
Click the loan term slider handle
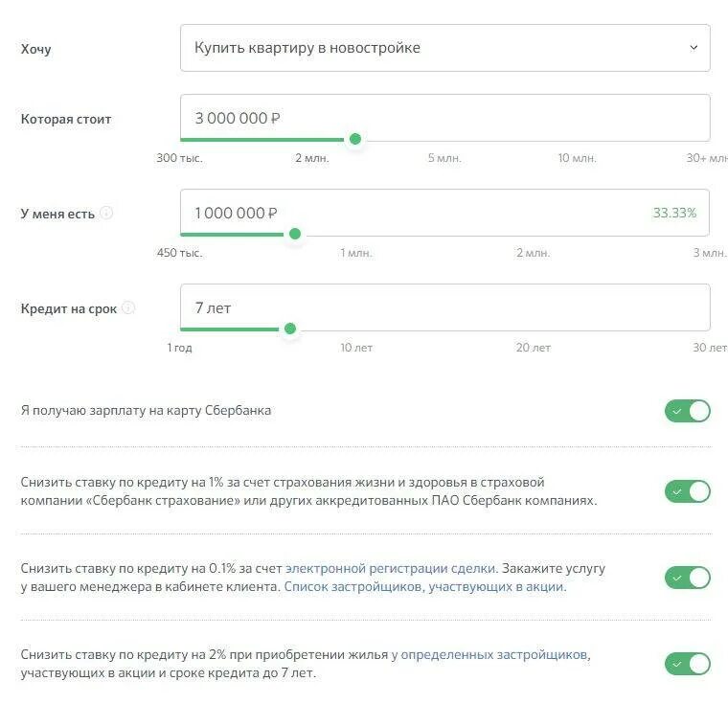290,329
